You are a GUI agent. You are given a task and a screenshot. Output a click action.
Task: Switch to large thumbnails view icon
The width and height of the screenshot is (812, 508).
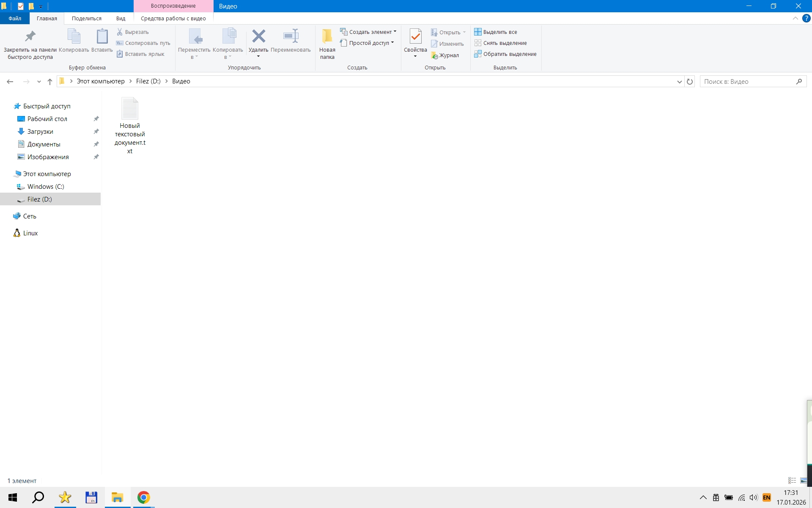pyautogui.click(x=804, y=480)
